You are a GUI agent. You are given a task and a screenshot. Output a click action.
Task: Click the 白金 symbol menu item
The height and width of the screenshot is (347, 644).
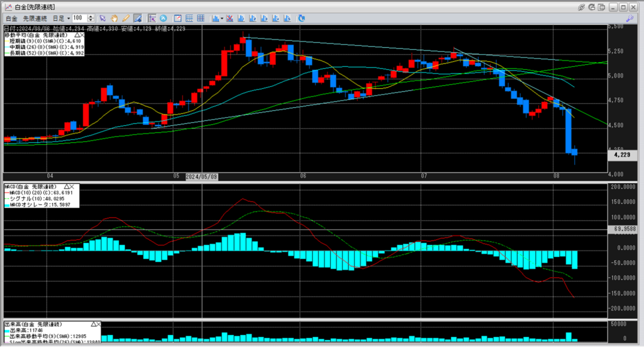click(11, 19)
